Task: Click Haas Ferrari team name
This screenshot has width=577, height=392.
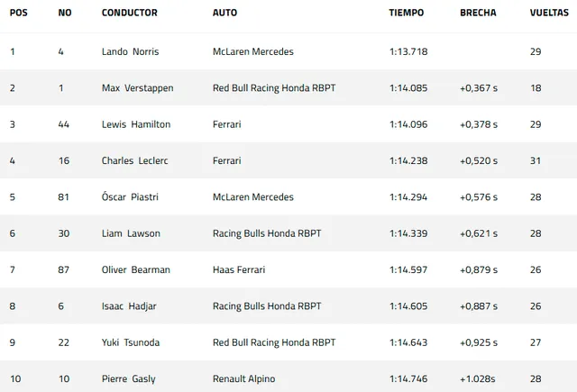Action: point(239,269)
